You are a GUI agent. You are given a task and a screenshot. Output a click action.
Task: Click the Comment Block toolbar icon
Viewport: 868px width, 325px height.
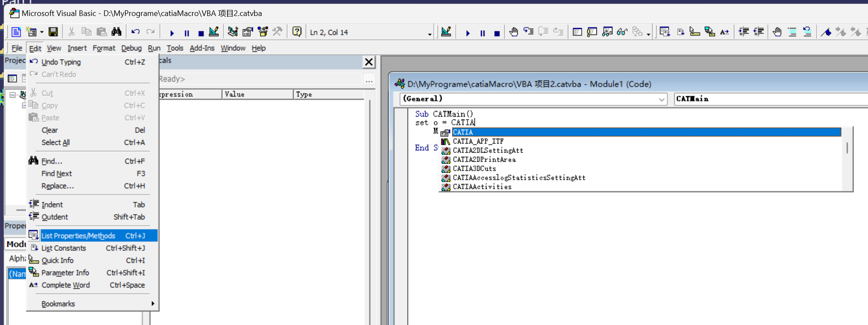[x=792, y=32]
